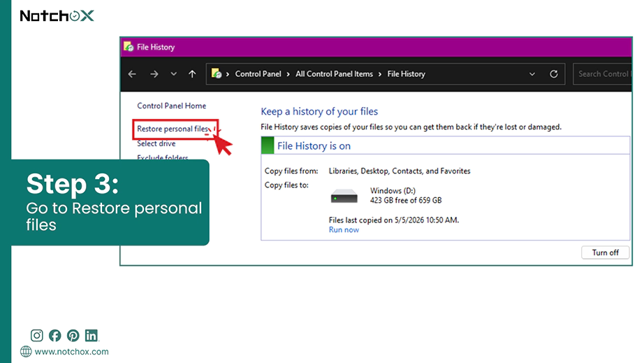Click 'Windows (D:)' drive name text
Image resolution: width=644 pixels, height=363 pixels.
coord(393,191)
